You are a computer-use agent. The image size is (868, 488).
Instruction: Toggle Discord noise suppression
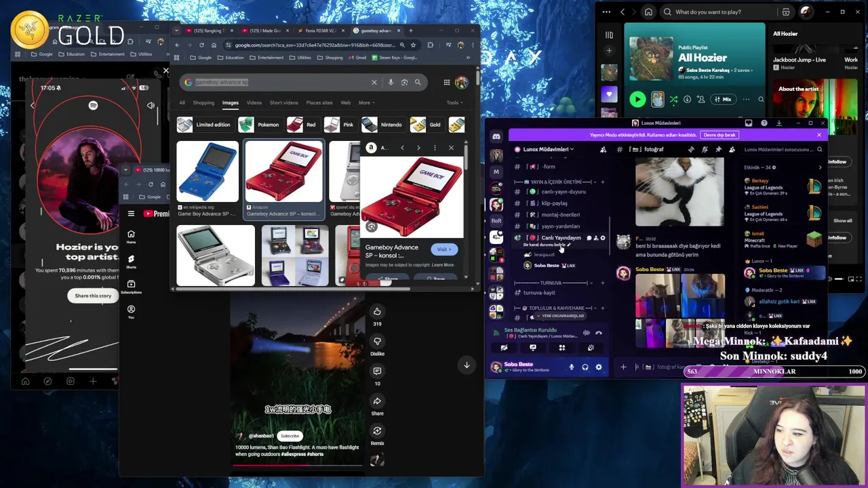pyautogui.click(x=587, y=333)
